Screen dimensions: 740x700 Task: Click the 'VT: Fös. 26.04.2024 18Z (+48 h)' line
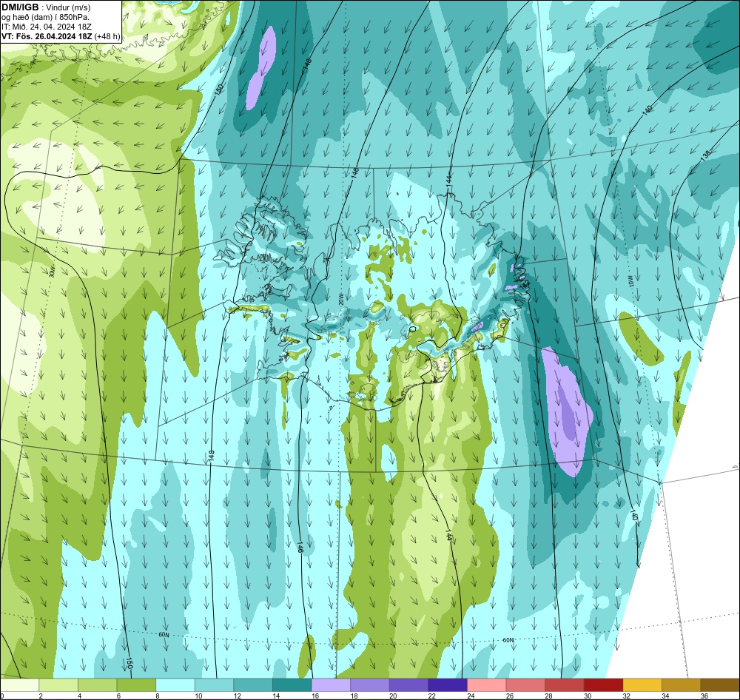(x=61, y=36)
